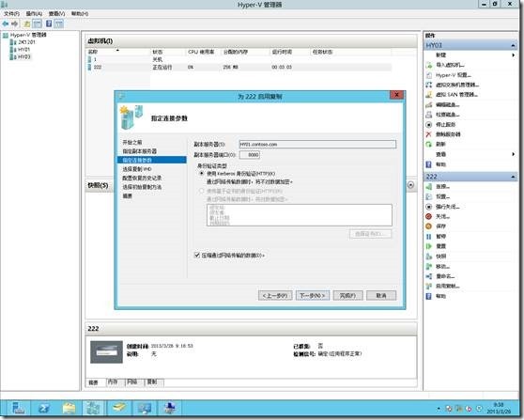Viewport: 524px width, 420px height.
Task: Click the 下一步(N)> button
Action: click(x=313, y=295)
